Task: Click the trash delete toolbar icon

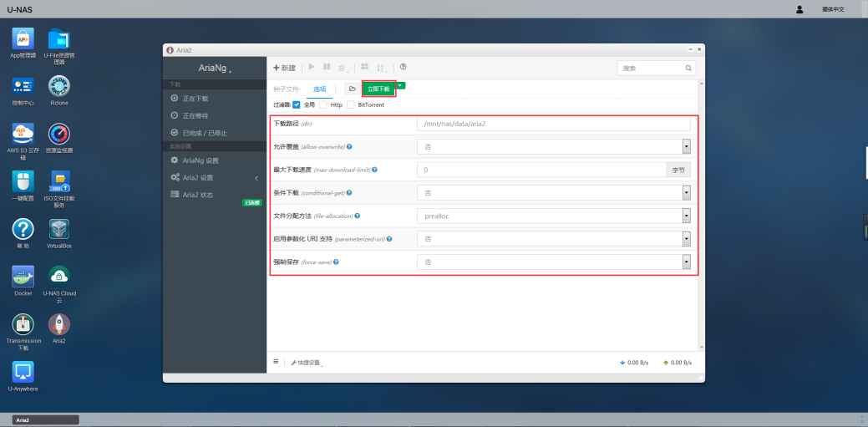Action: (343, 68)
